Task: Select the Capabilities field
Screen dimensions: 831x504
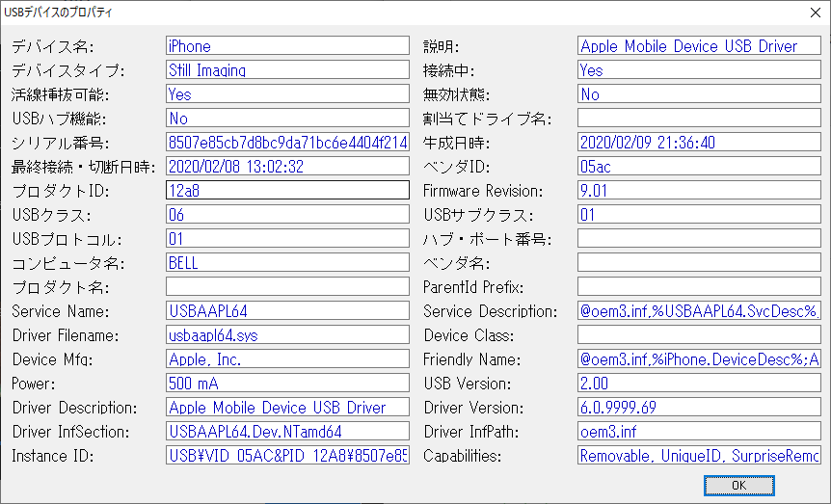Action: click(x=699, y=455)
